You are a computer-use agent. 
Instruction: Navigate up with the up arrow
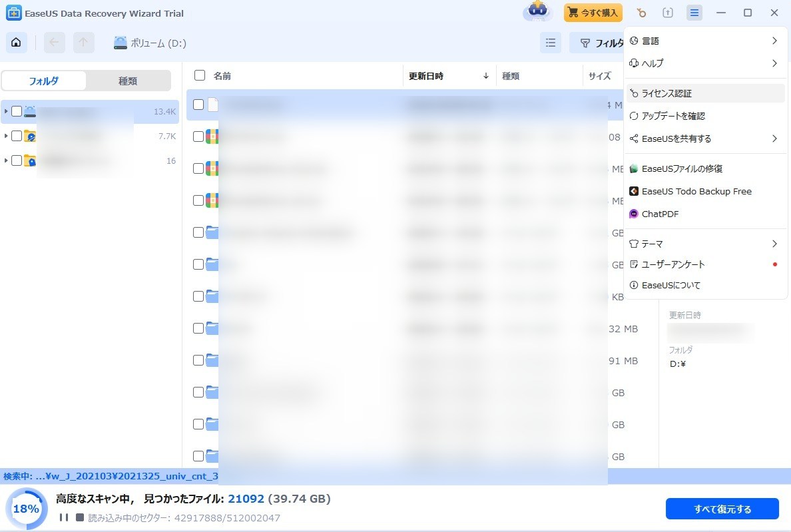click(83, 43)
